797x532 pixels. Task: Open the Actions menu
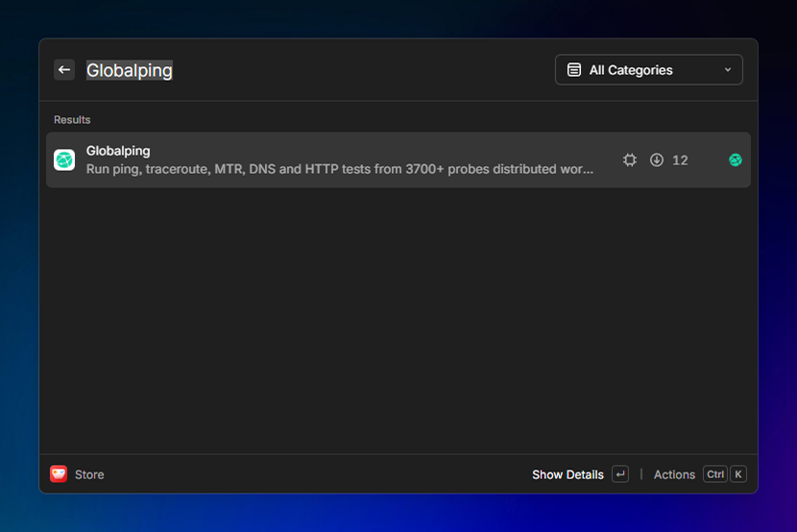(674, 474)
